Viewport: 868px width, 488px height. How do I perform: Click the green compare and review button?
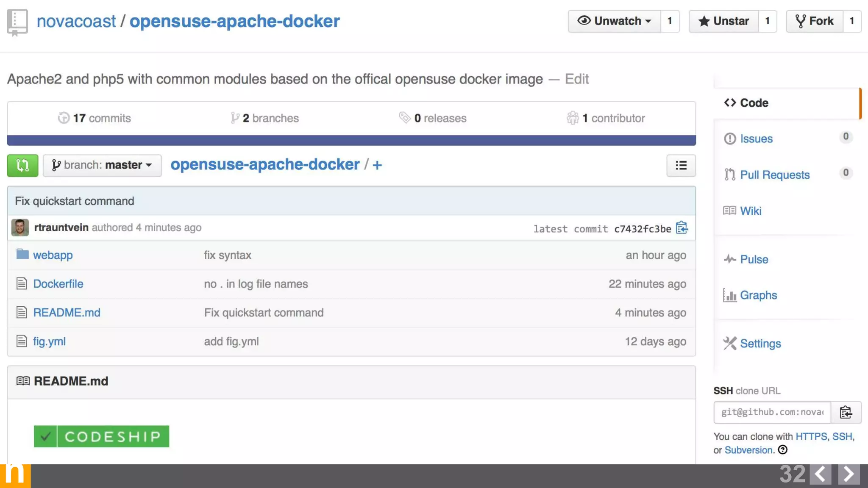pos(22,165)
